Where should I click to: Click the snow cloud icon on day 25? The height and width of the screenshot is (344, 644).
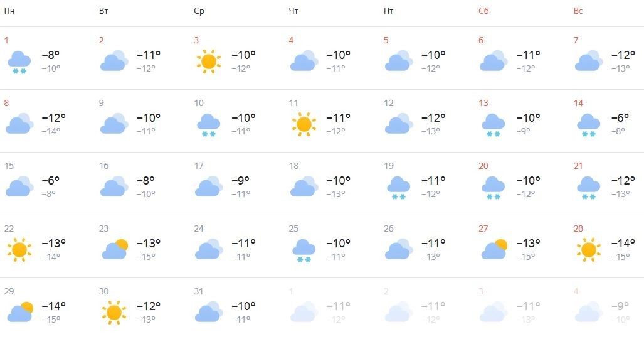coord(304,250)
